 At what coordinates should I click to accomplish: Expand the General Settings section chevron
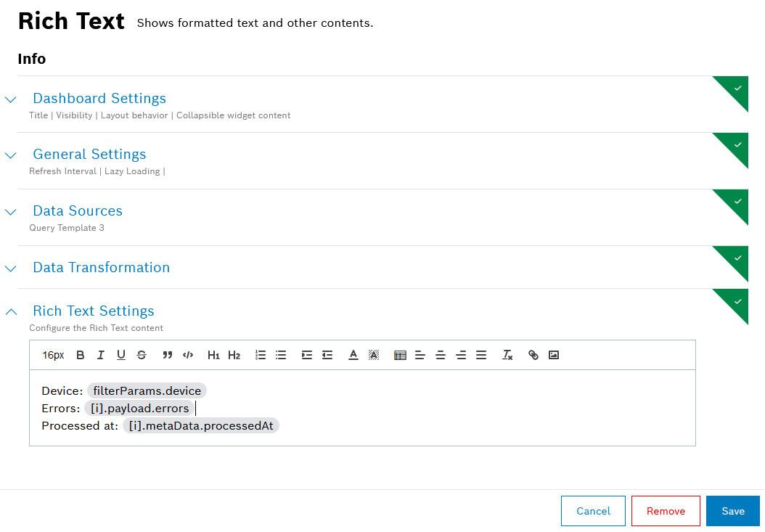11,155
